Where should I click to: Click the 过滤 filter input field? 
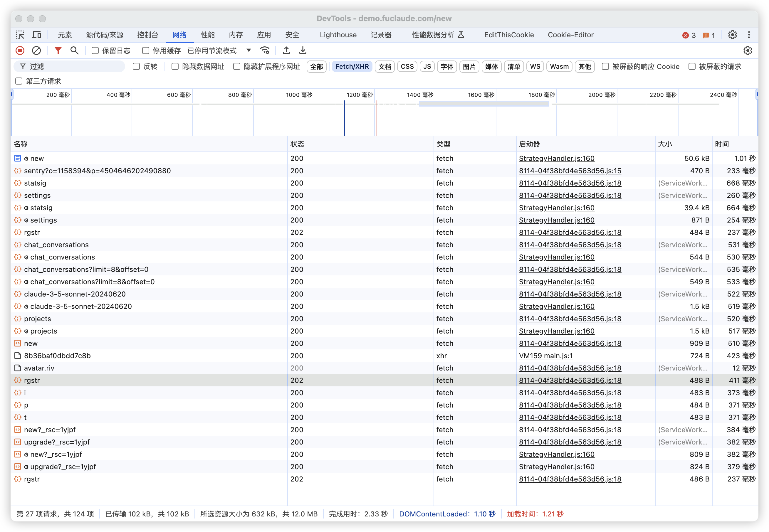[70, 67]
